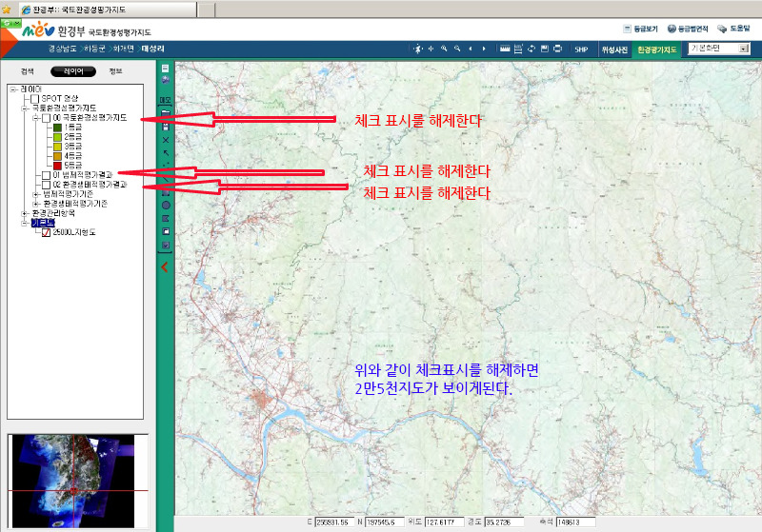This screenshot has width=762, height=532.
Task: Click the zoom out magnifier tool
Action: [457, 49]
